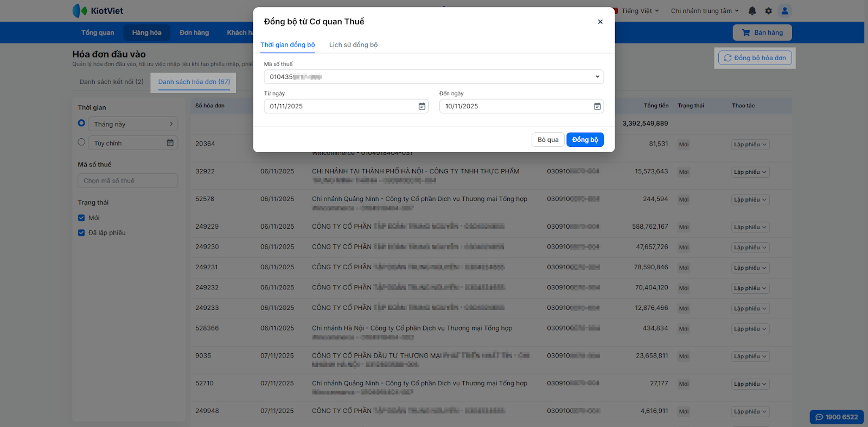Click invoice number 52710

click(x=205, y=383)
